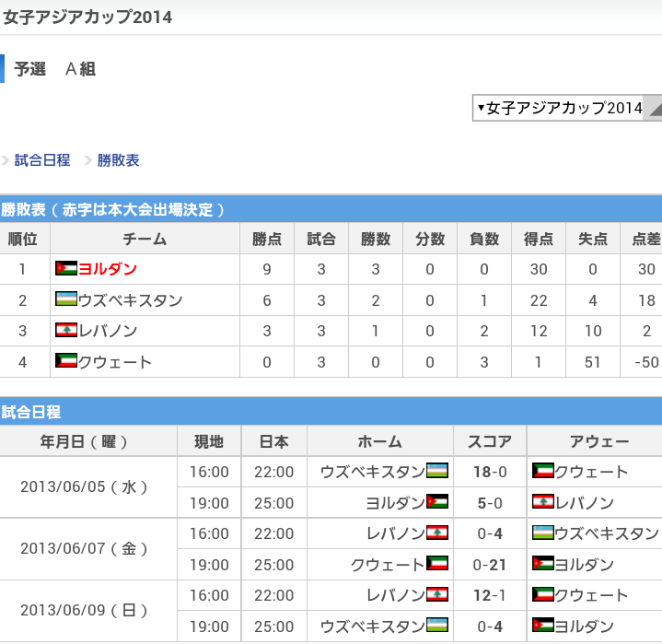Click the 得点 column header
Viewport: 662px width, 644px height.
point(539,239)
